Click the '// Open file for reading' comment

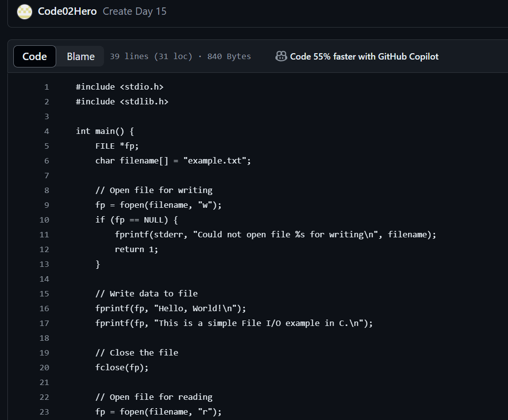tap(154, 397)
